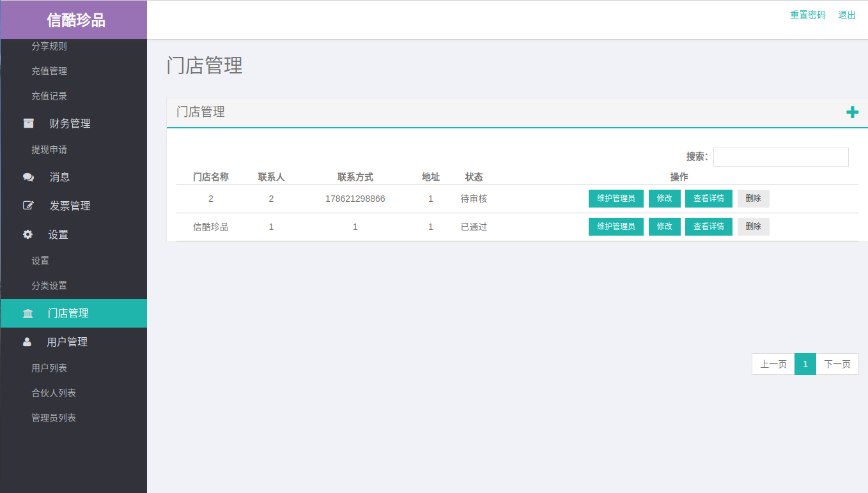Open 合伙人列表 in the sidebar

click(x=54, y=393)
